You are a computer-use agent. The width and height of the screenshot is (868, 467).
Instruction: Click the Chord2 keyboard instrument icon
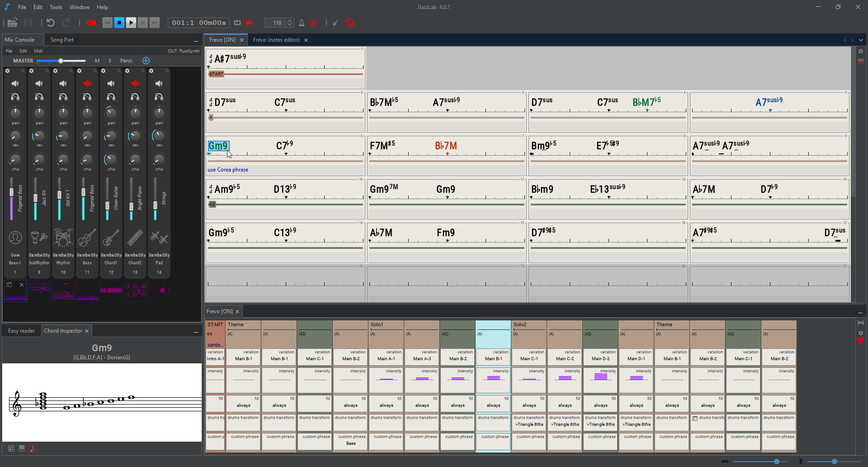point(135,238)
